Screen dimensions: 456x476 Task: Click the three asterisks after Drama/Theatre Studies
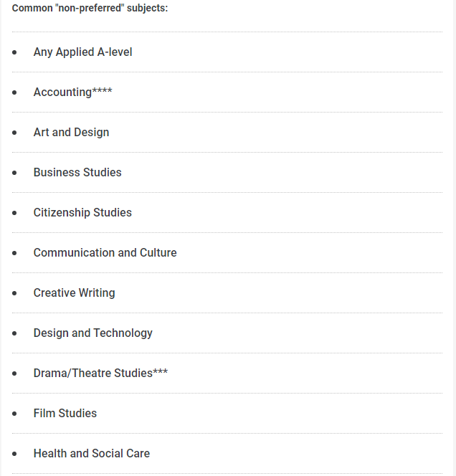tap(161, 372)
